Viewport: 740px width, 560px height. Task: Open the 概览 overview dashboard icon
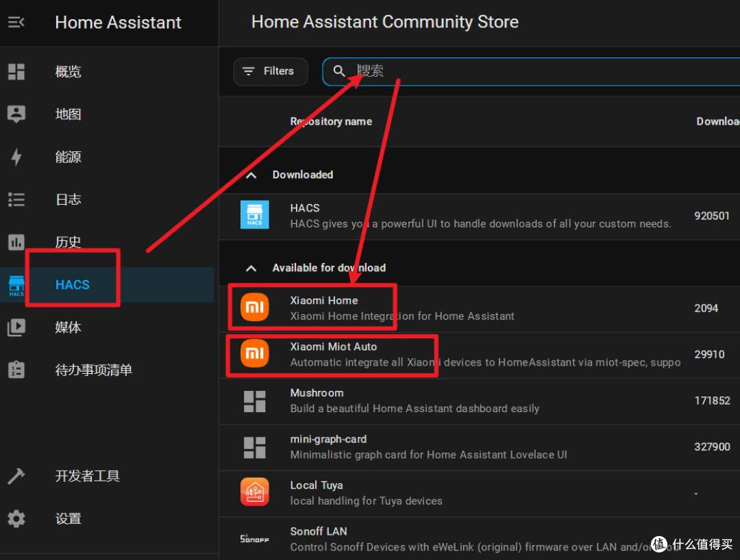click(16, 72)
